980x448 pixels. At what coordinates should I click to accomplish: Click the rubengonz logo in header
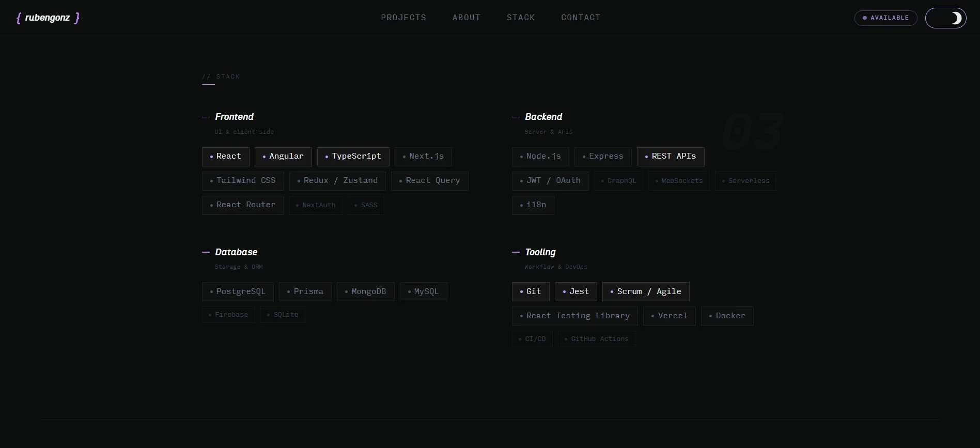48,18
